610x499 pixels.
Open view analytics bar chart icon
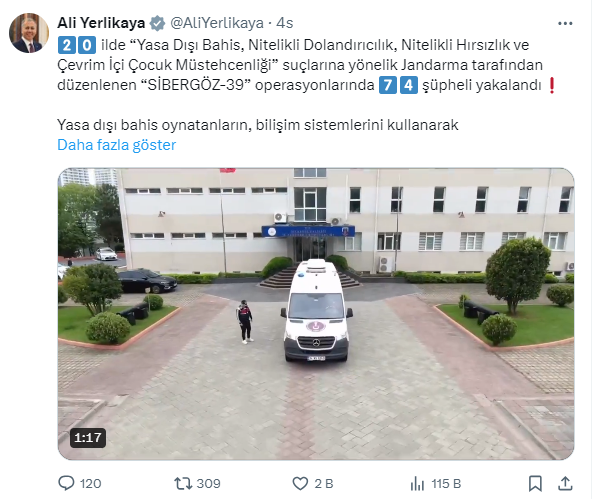(417, 484)
